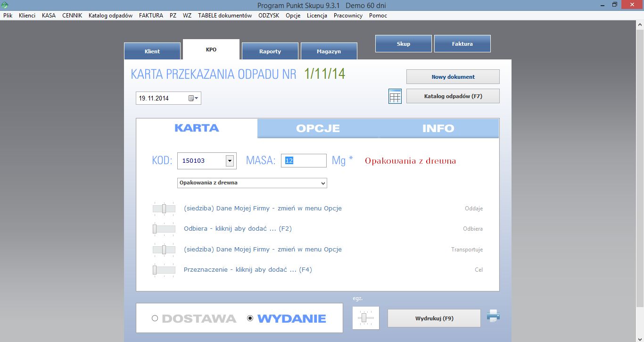
Task: Click the app icon in the title bar
Action: click(x=5, y=5)
